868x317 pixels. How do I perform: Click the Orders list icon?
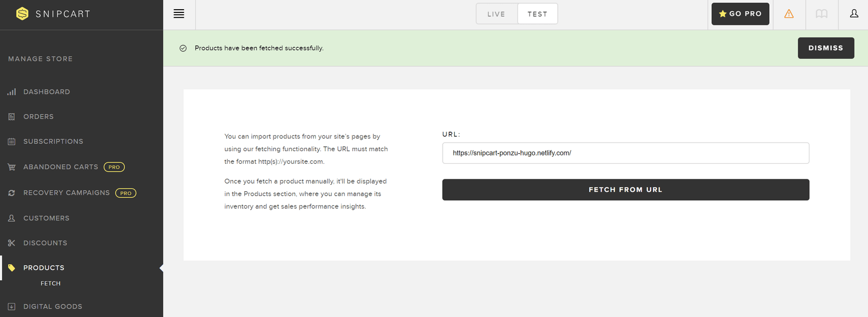[11, 117]
